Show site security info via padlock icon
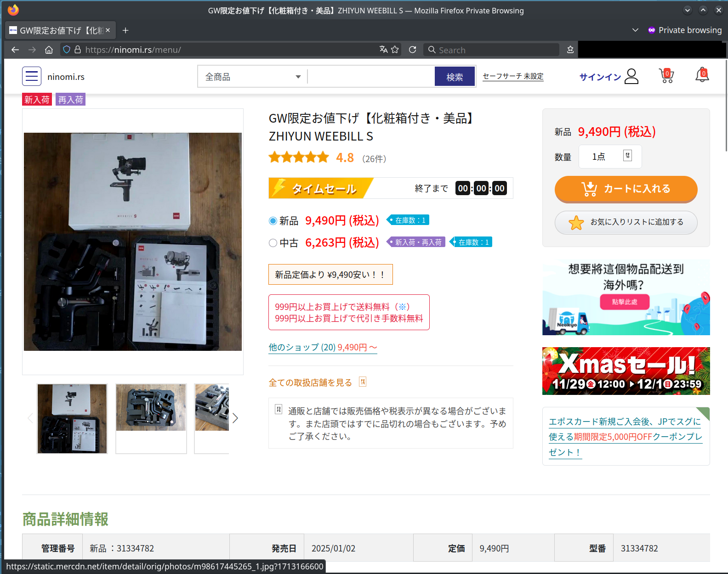Image resolution: width=728 pixels, height=574 pixels. 78,50
